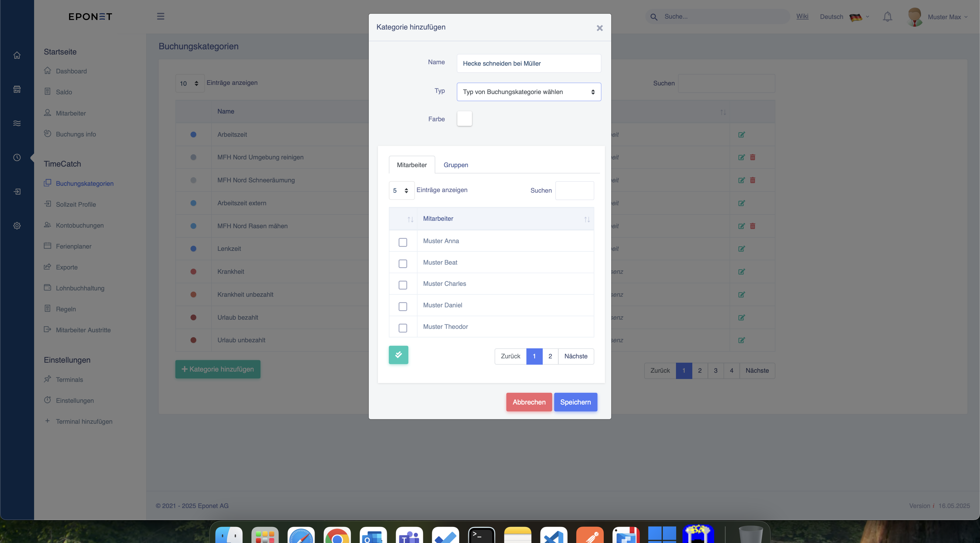
Task: Click the Speichern button
Action: 575,402
